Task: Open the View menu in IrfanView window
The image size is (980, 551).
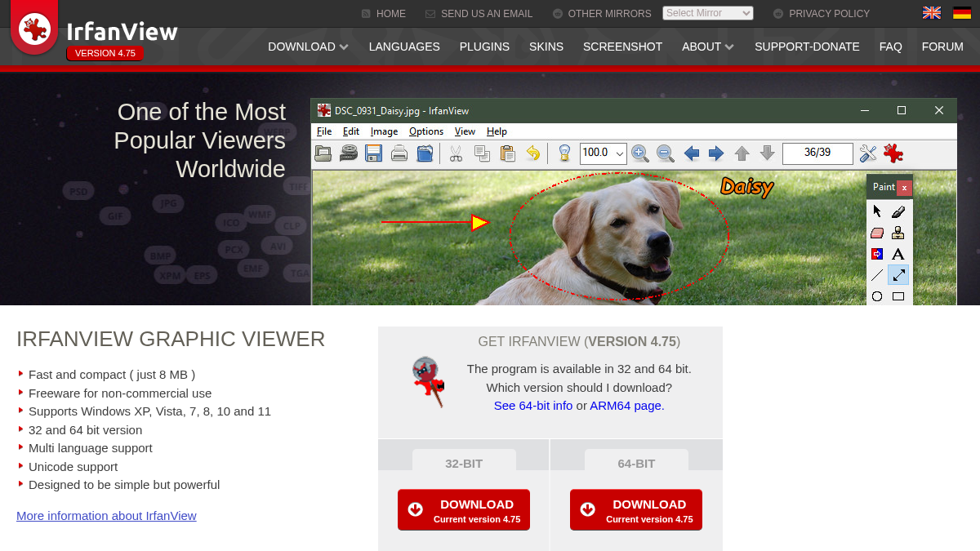Action: (465, 131)
